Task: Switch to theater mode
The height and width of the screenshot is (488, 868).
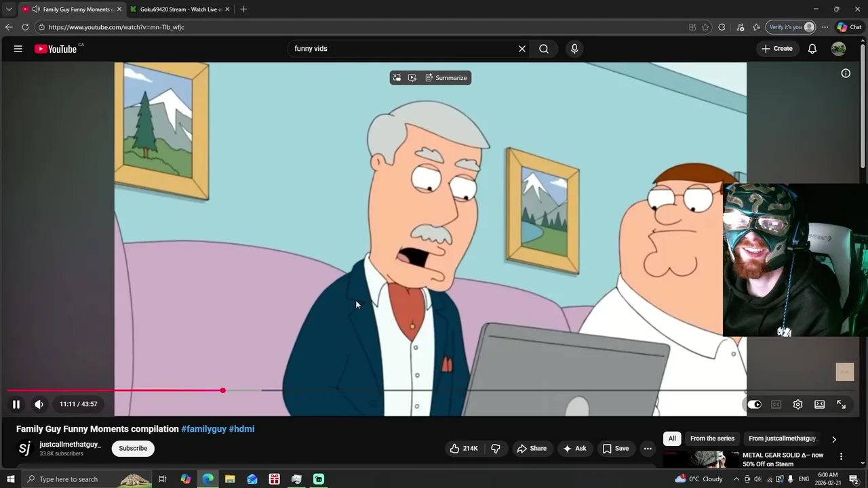Action: click(x=820, y=405)
